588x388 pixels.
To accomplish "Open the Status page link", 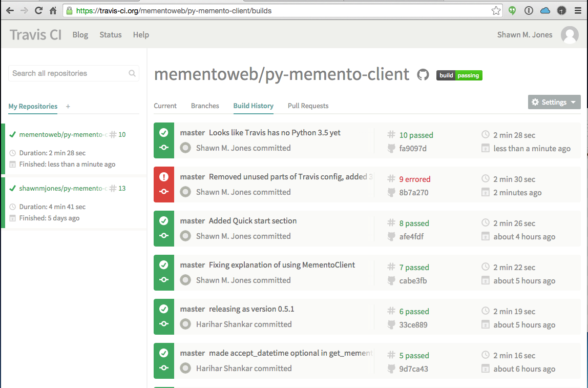I will pos(111,35).
